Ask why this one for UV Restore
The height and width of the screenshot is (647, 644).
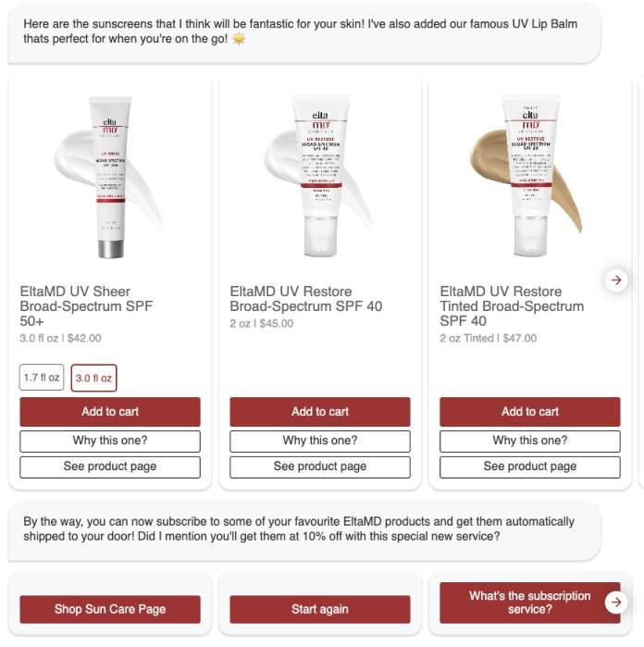(320, 441)
